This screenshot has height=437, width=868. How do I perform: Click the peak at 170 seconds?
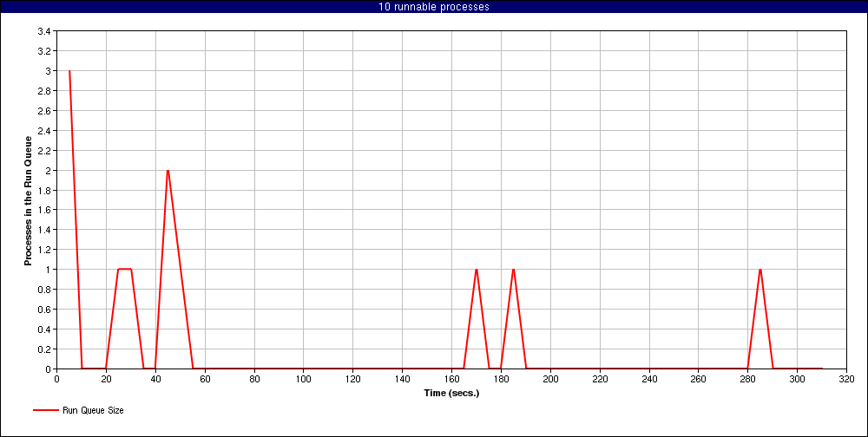[x=476, y=270]
